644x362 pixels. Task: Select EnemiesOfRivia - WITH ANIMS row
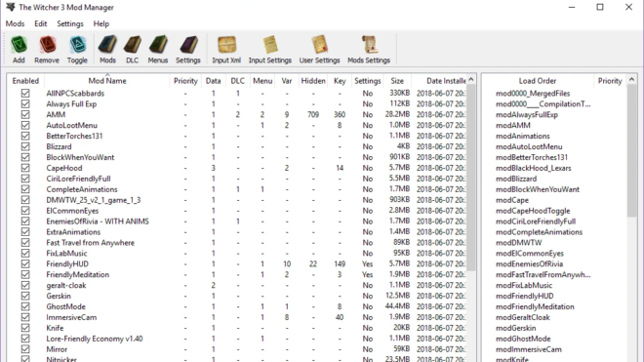(x=237, y=221)
